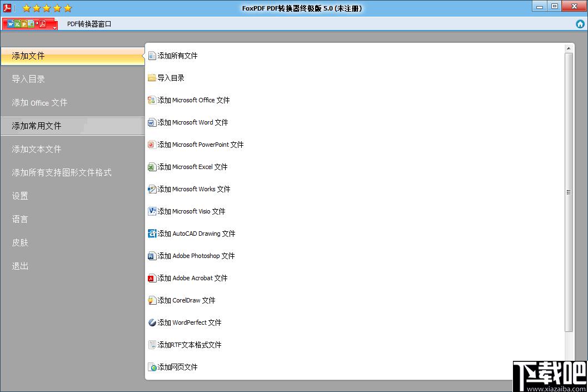Viewport: 588px width, 392px height.
Task: Click the red PDF logo in title bar
Action: [x=7, y=8]
